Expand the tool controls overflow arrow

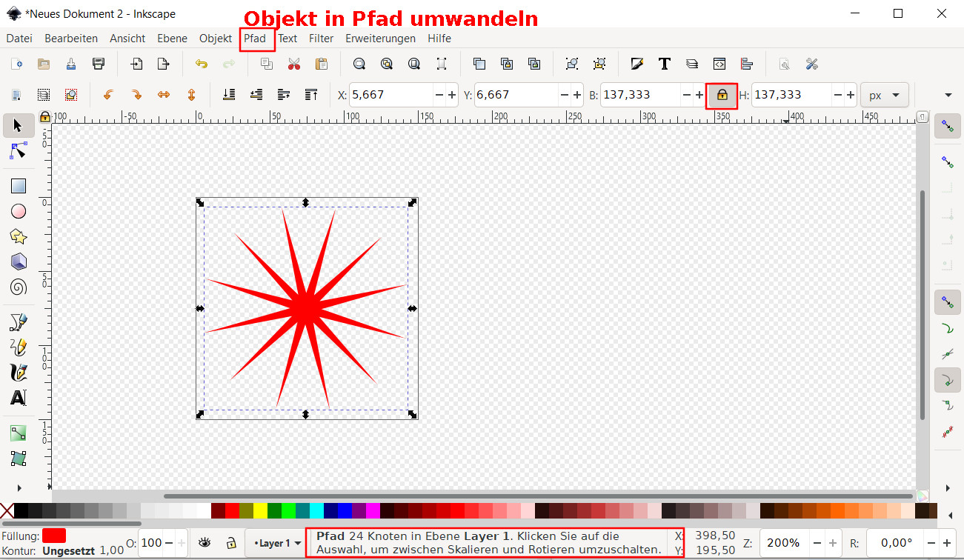point(948,95)
